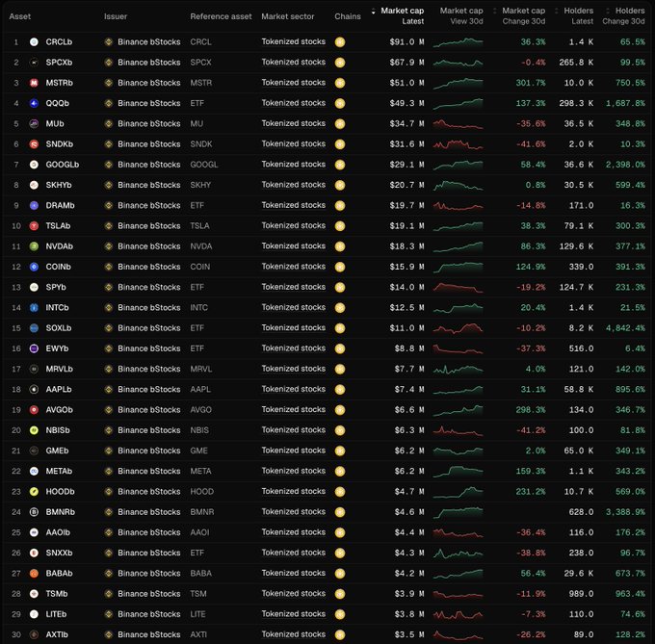Viewport: 655px width, 644px height.
Task: Sort by Market cap Latest column
Action: [x=398, y=15]
